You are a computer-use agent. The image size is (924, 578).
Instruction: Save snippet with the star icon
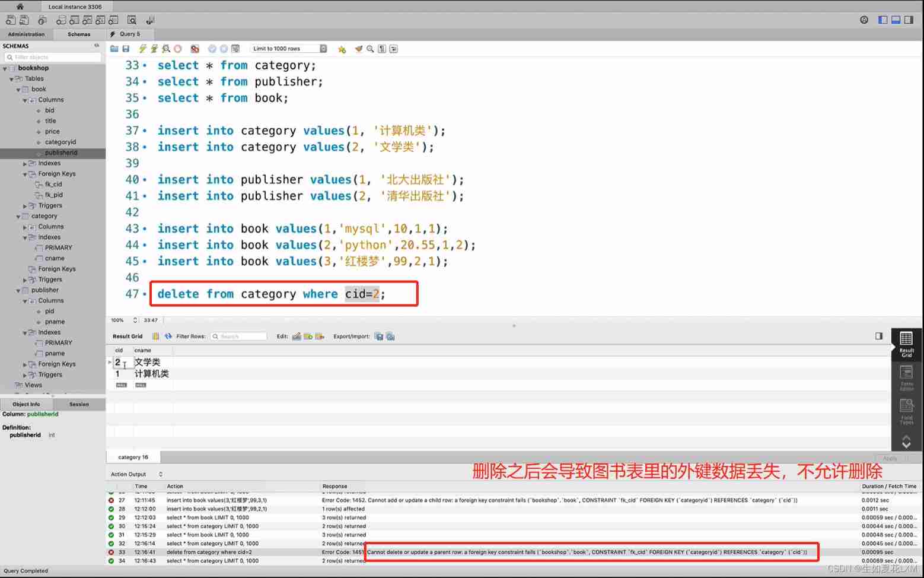click(342, 49)
